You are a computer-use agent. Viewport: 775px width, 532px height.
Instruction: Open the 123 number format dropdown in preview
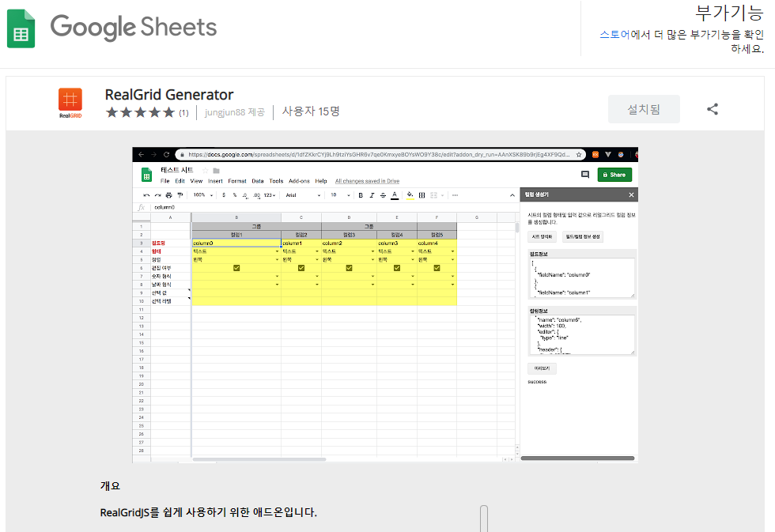[x=270, y=195]
